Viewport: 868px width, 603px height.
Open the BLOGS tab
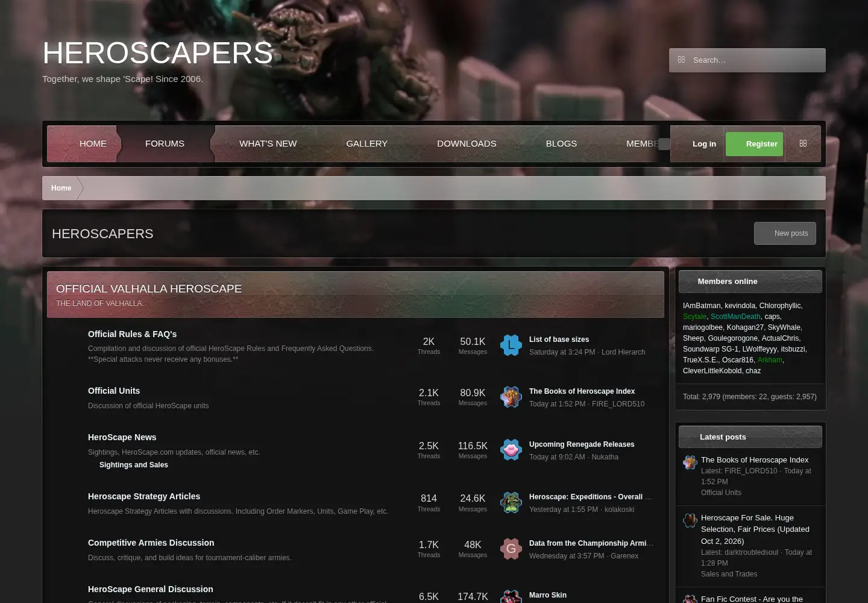point(561,144)
